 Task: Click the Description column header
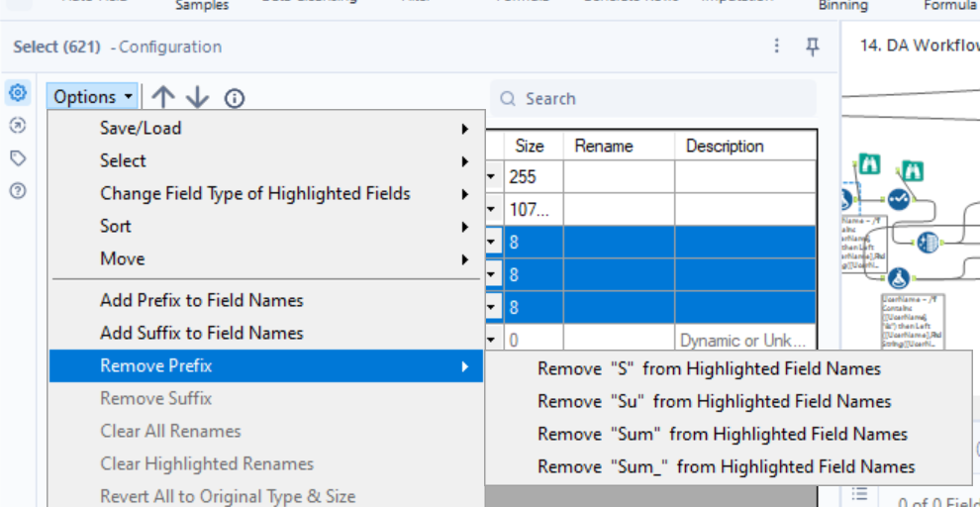[x=745, y=146]
